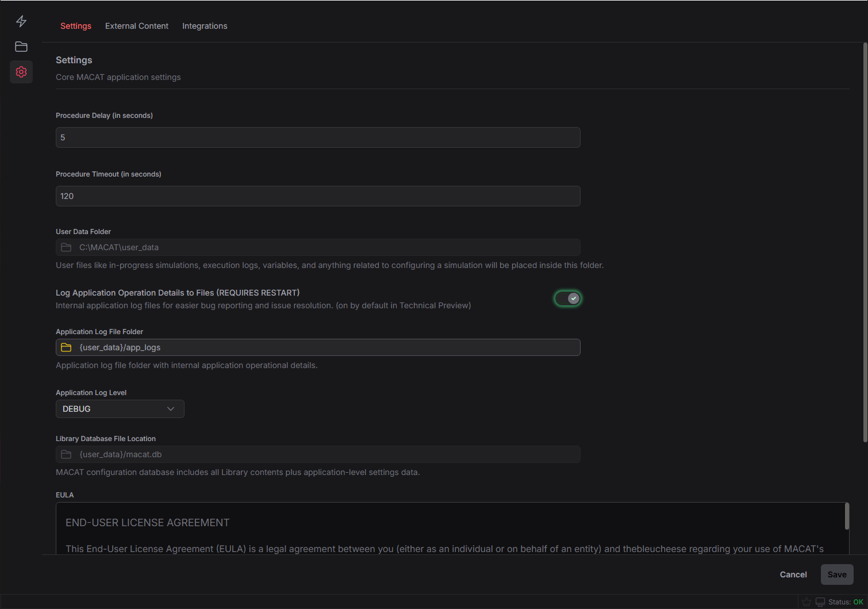Click the monitor icon in the status bar
Viewport: 868px width, 609px height.
click(x=820, y=602)
